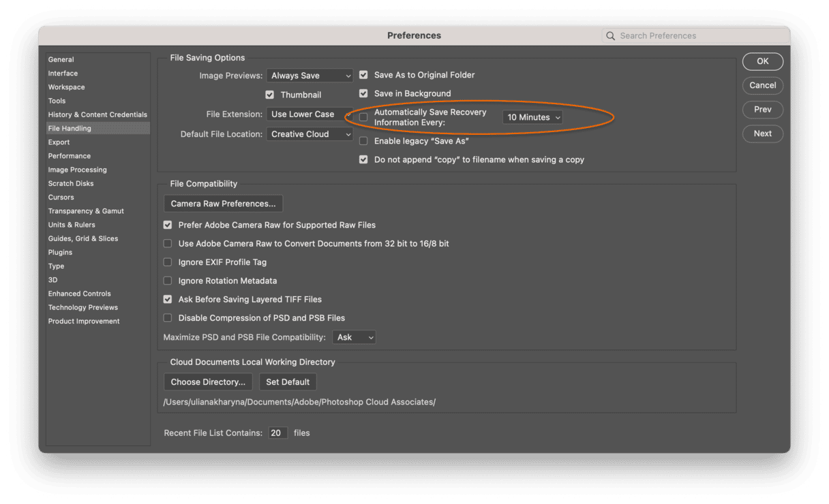The height and width of the screenshot is (504, 829).
Task: Open the General preferences category
Action: 61,59
